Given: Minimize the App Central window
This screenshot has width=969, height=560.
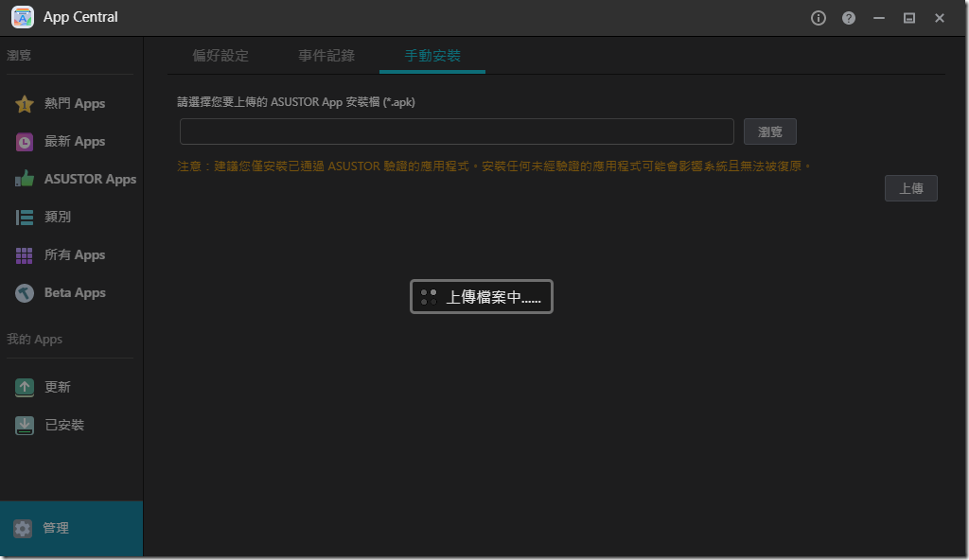Looking at the screenshot, I should 879,18.
